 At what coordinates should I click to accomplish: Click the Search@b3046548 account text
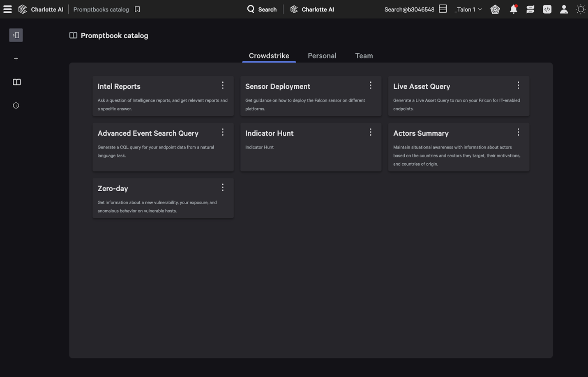click(409, 9)
